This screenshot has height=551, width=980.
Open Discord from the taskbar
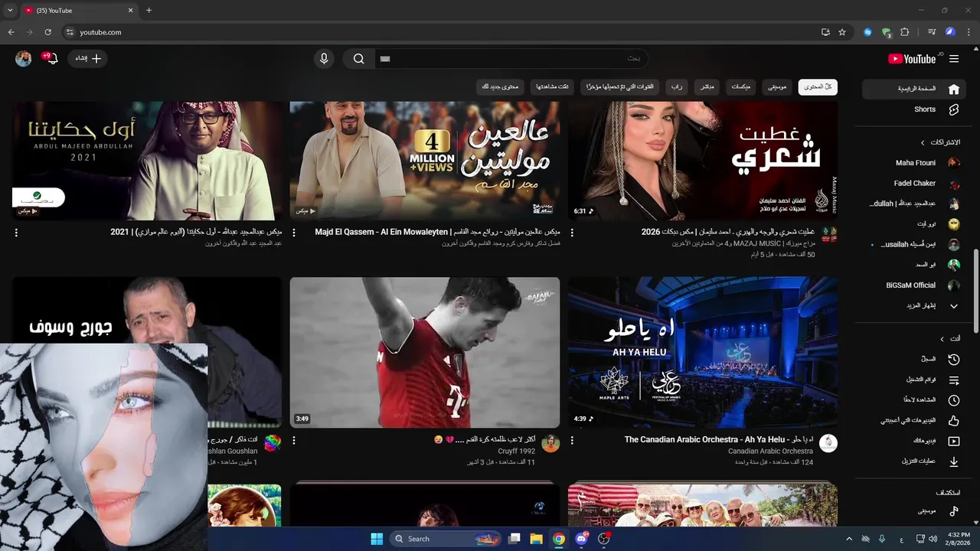coord(582,539)
